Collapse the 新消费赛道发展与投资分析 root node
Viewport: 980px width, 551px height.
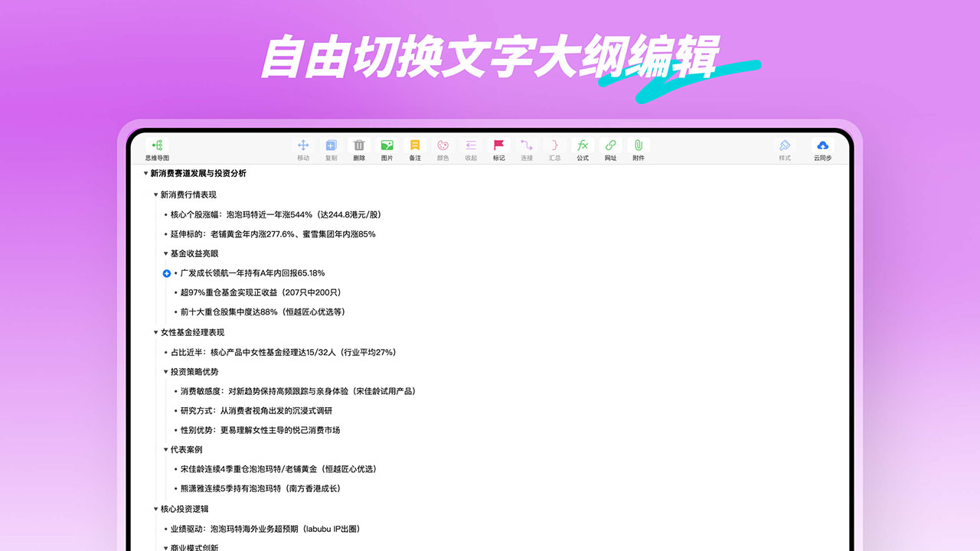[145, 173]
